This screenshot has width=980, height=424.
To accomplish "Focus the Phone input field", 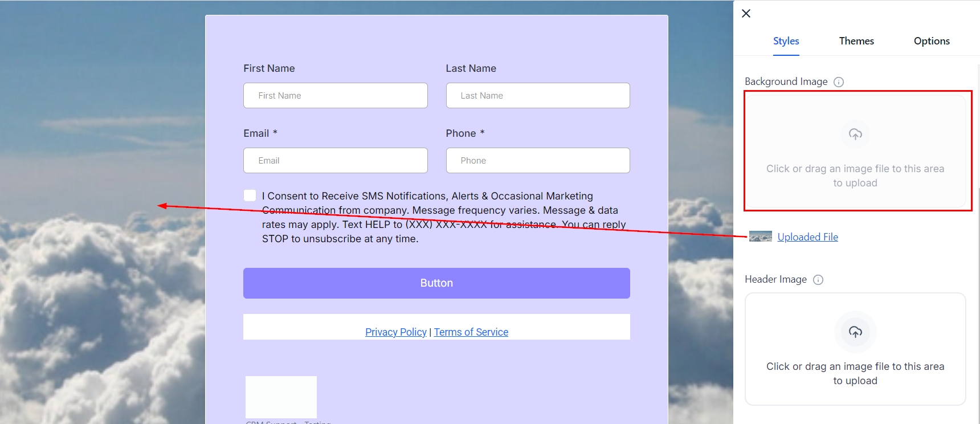I will click(537, 161).
